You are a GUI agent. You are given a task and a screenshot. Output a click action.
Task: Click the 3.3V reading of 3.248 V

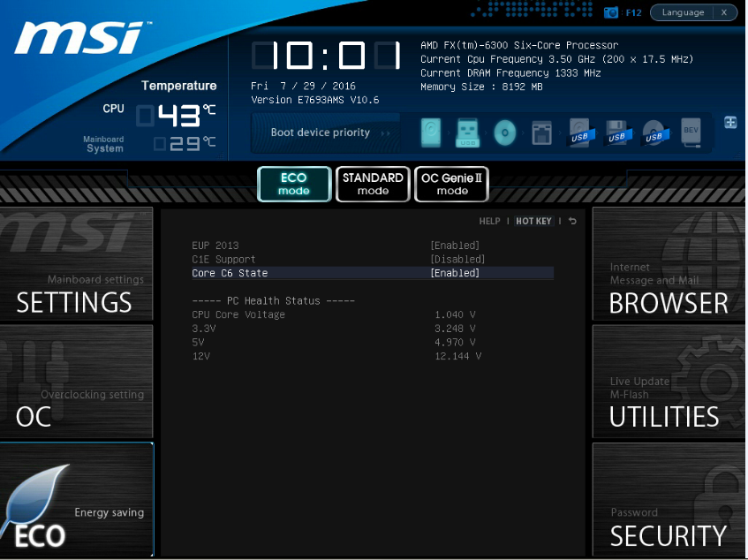tap(455, 329)
